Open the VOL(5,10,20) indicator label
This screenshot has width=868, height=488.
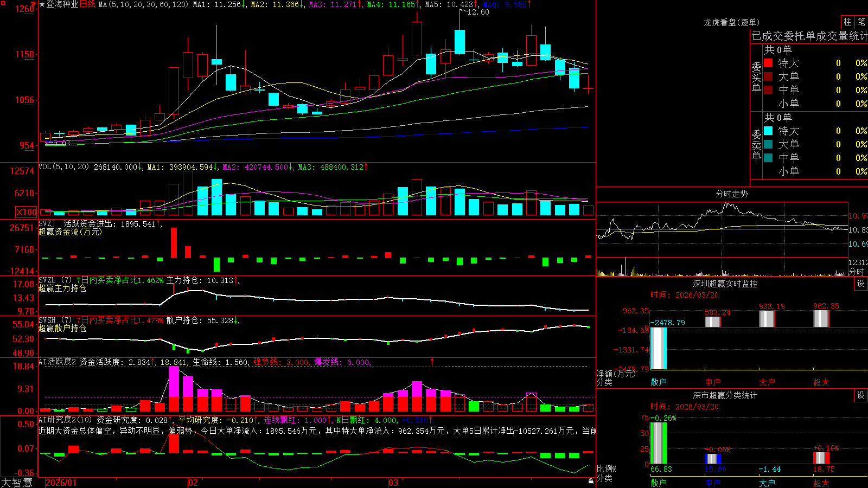click(63, 166)
